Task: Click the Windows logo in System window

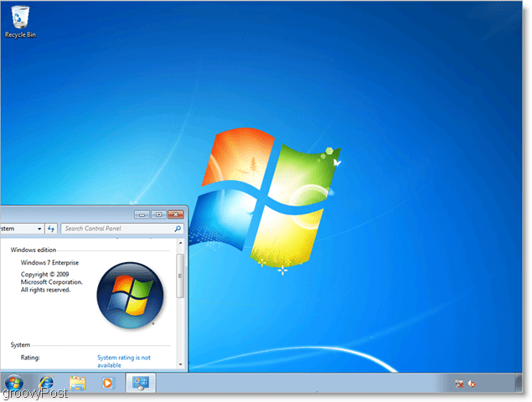Action: click(x=131, y=295)
